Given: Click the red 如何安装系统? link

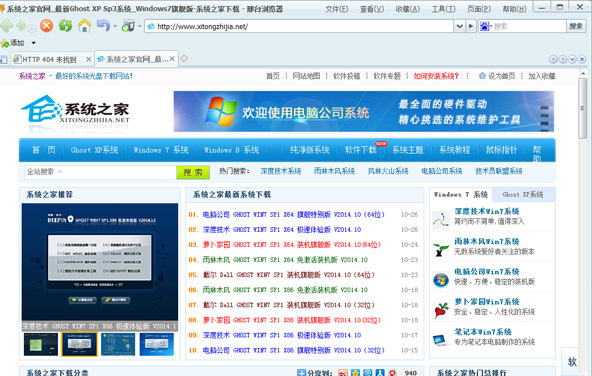Looking at the screenshot, I should pos(436,76).
